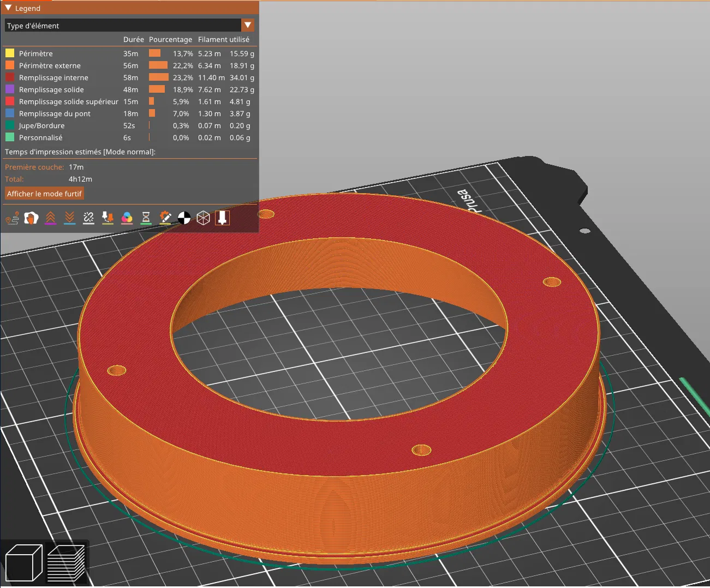
Task: Click the Filament utilisé column header
Action: (224, 39)
